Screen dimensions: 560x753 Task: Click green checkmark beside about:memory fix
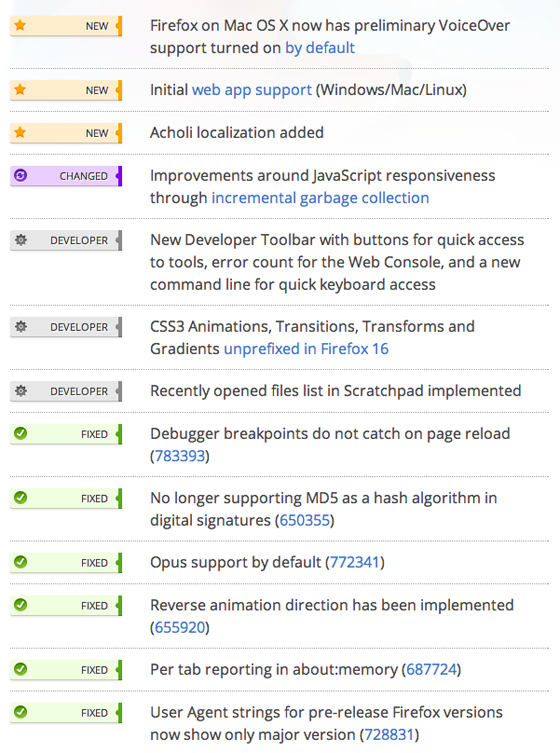coord(20,669)
